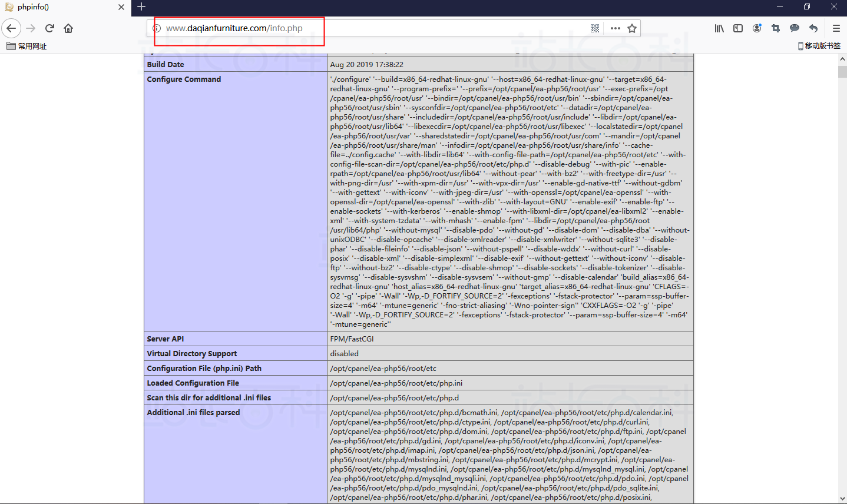Go back to the previous page
This screenshot has width=847, height=504.
click(x=11, y=28)
